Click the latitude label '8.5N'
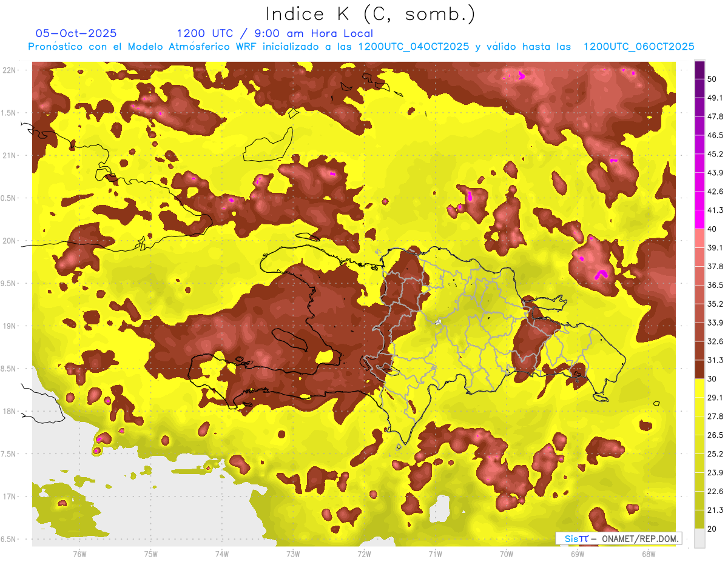This screenshot has height=562, width=728. [x=9, y=369]
